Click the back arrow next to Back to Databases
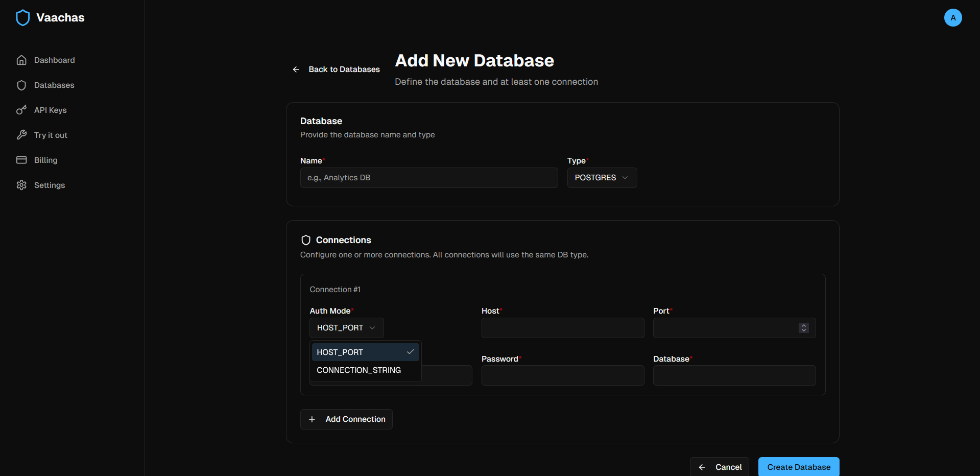The width and height of the screenshot is (980, 476). pos(296,69)
